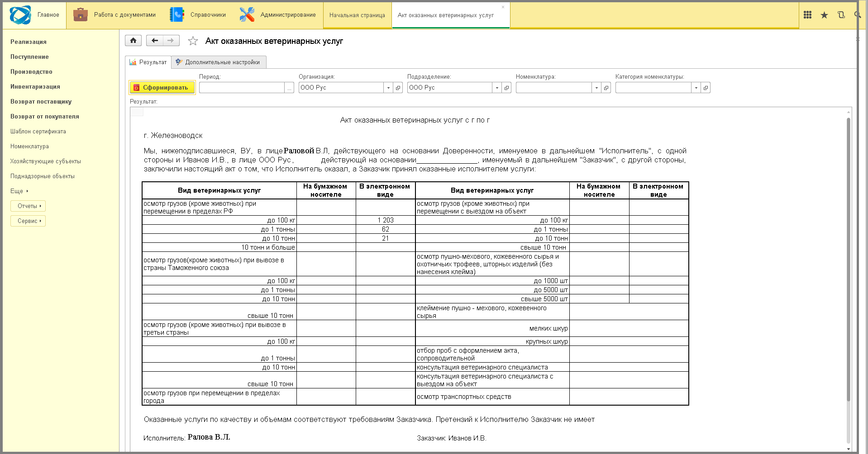Open the history icon in the top bar
The height and width of the screenshot is (454, 868).
841,15
